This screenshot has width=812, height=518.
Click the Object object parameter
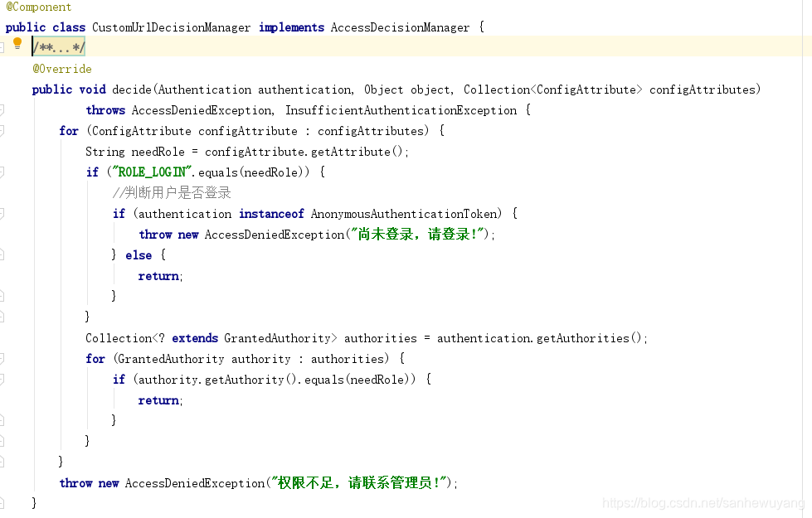point(409,90)
